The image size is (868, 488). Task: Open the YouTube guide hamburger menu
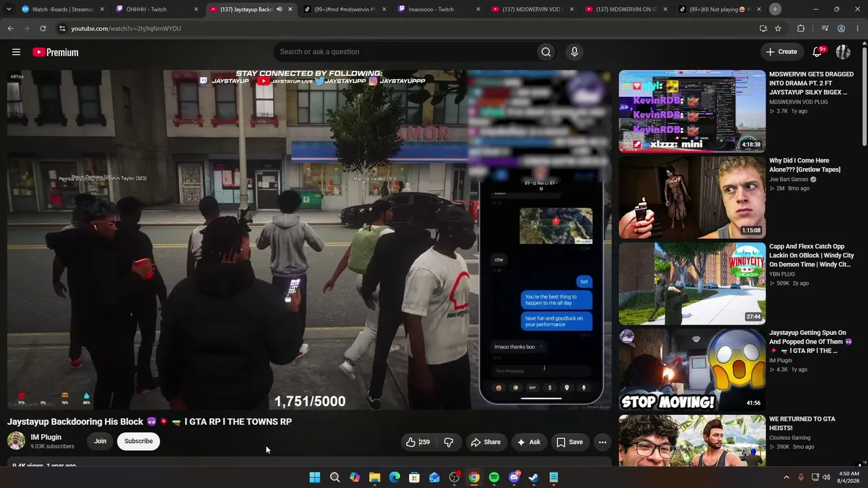[x=16, y=52]
